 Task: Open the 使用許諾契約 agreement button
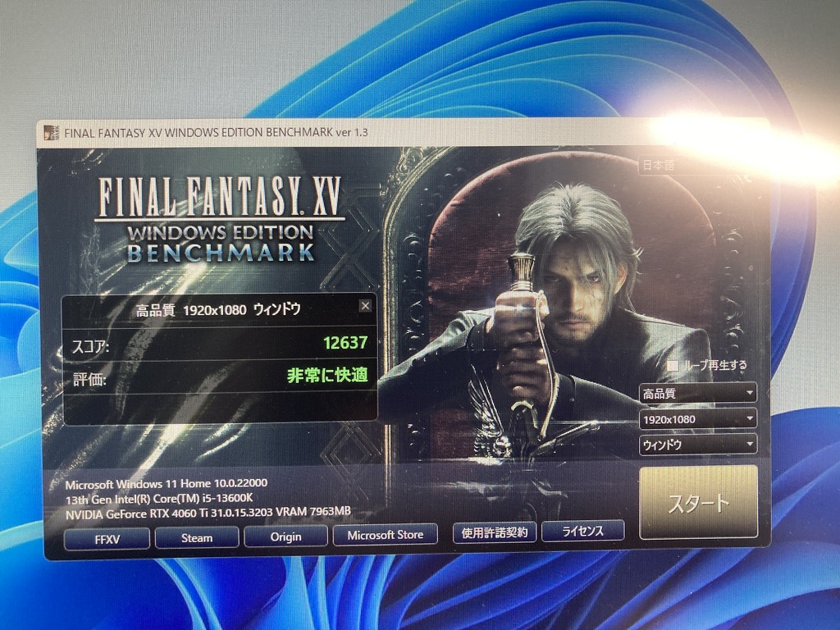coord(495,532)
